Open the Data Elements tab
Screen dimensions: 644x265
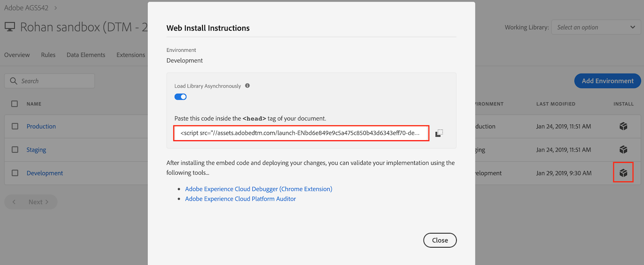[x=86, y=55]
